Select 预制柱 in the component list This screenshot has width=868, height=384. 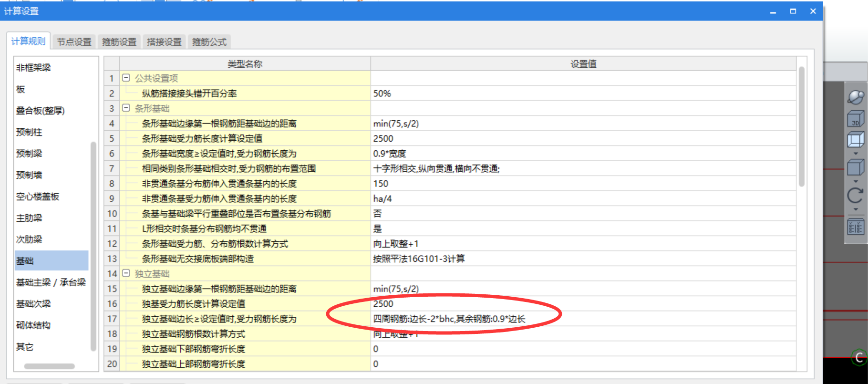click(29, 132)
